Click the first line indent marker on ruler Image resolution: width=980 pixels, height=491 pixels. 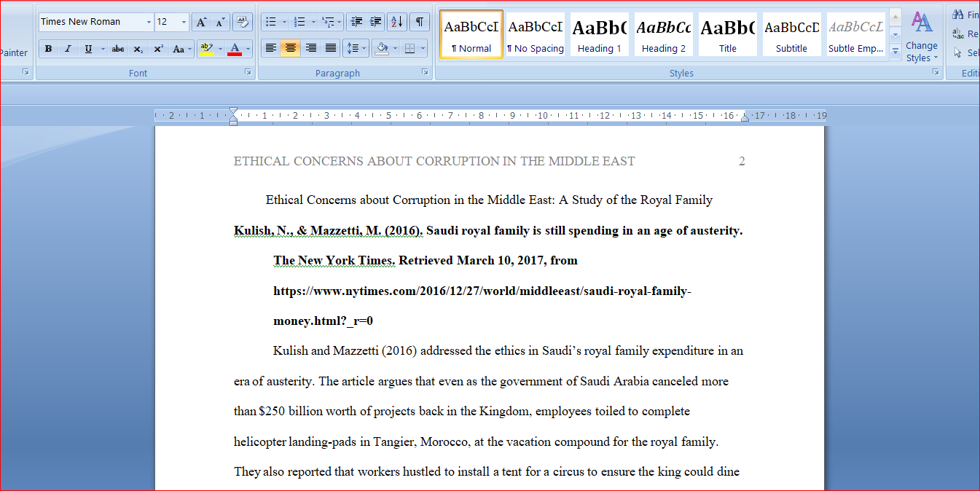[x=233, y=111]
